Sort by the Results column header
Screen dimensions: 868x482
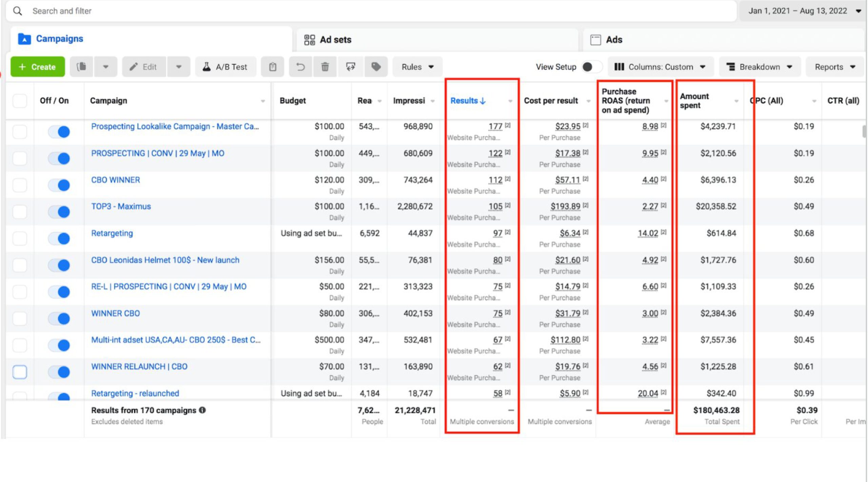[x=468, y=101]
